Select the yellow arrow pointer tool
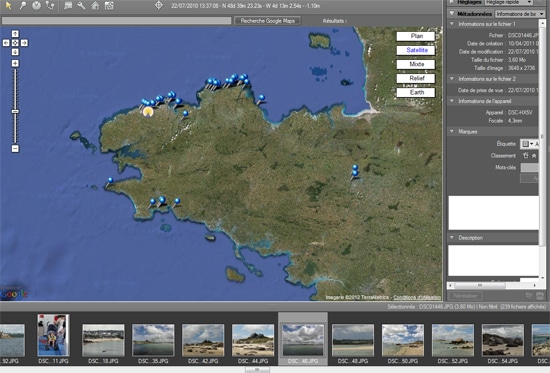Image resolution: width=550 pixels, height=373 pixels. [9, 6]
